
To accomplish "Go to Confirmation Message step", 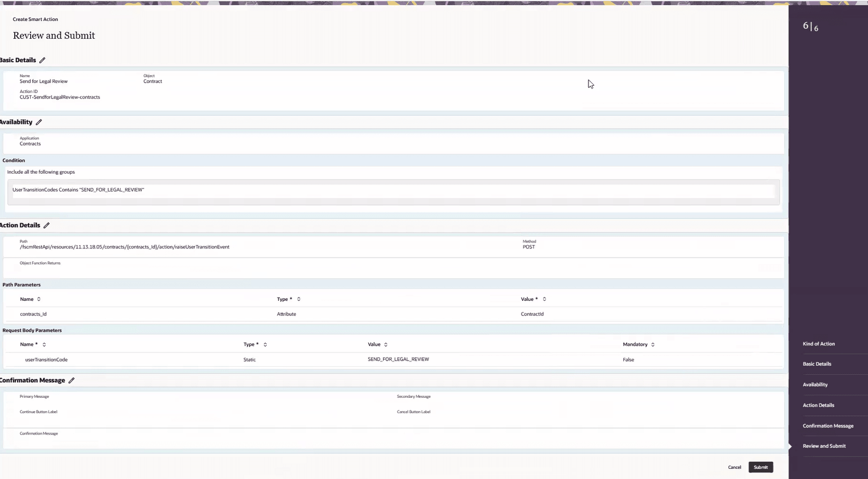I will click(x=828, y=426).
